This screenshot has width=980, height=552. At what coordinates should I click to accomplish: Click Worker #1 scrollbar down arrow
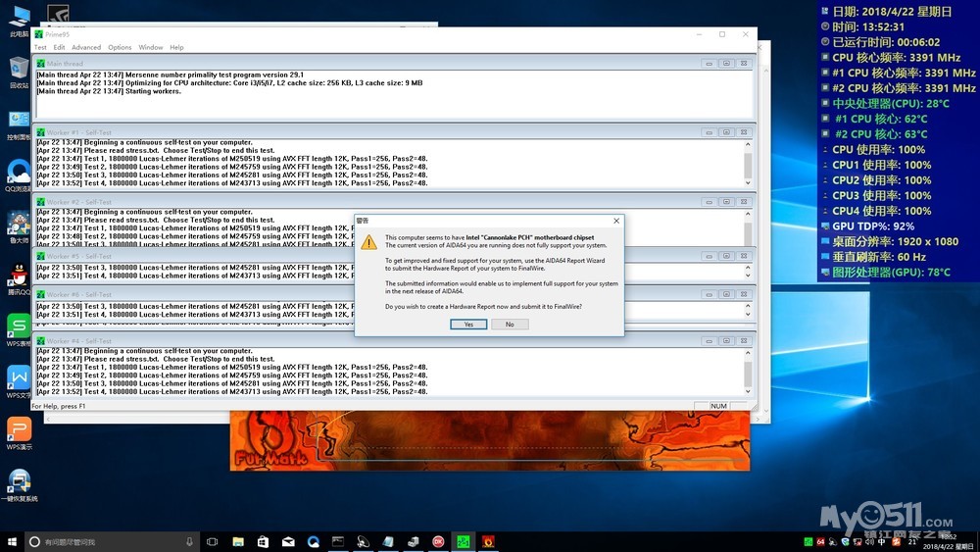click(x=748, y=183)
